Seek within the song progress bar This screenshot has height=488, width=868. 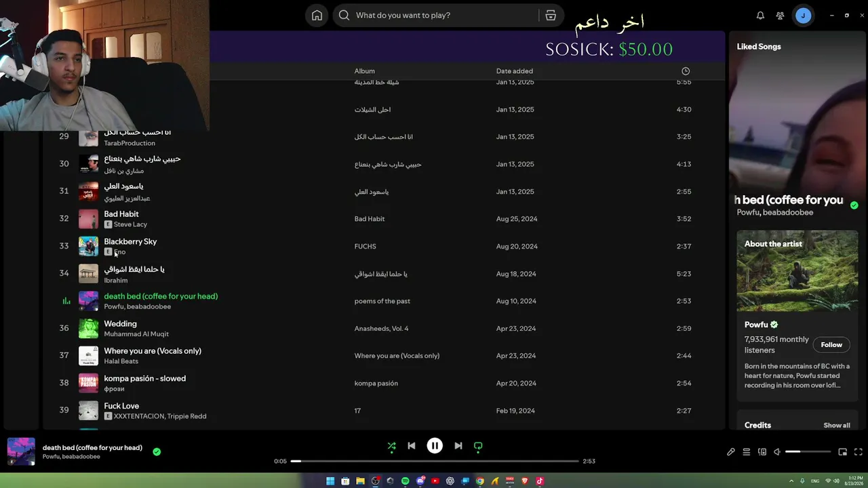[x=435, y=461]
